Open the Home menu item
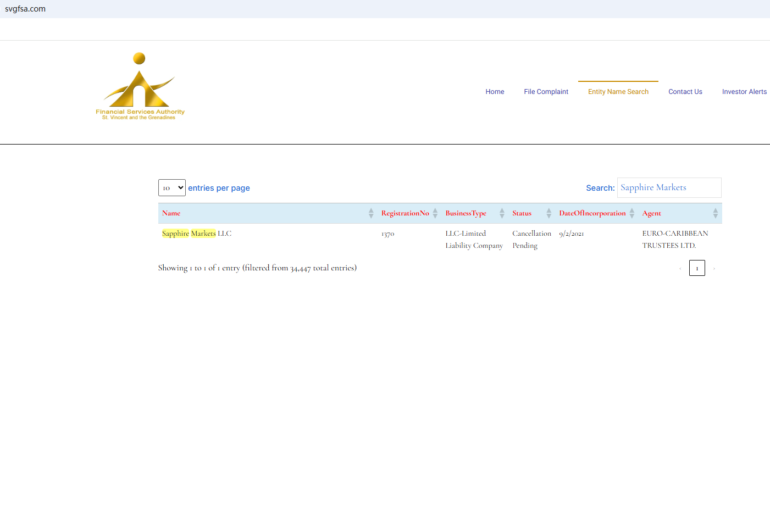The image size is (770, 532). tap(495, 92)
